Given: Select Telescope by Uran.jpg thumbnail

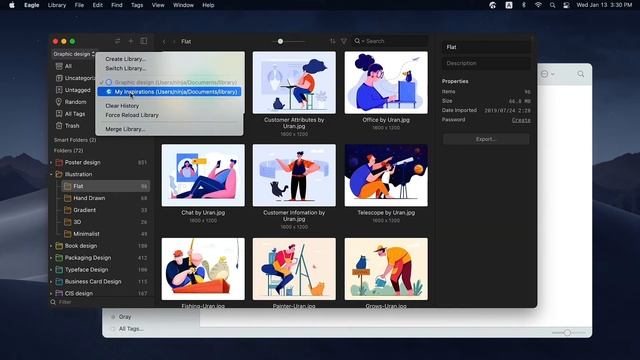Looking at the screenshot, I should pyautogui.click(x=386, y=175).
